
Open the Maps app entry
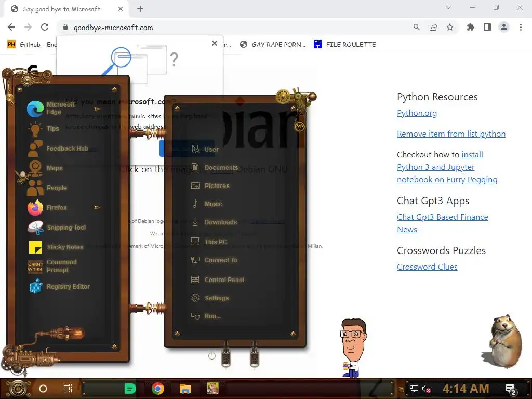[46, 168]
